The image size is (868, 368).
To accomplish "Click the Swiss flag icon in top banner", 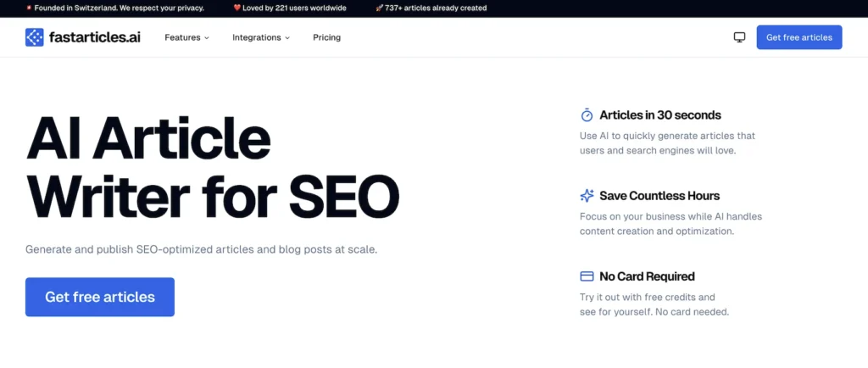I will tap(29, 8).
